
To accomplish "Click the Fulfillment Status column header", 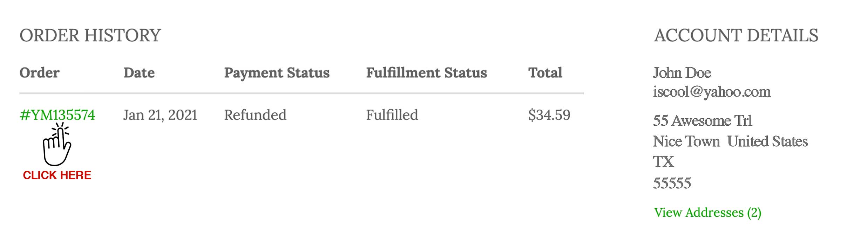I will click(x=426, y=73).
